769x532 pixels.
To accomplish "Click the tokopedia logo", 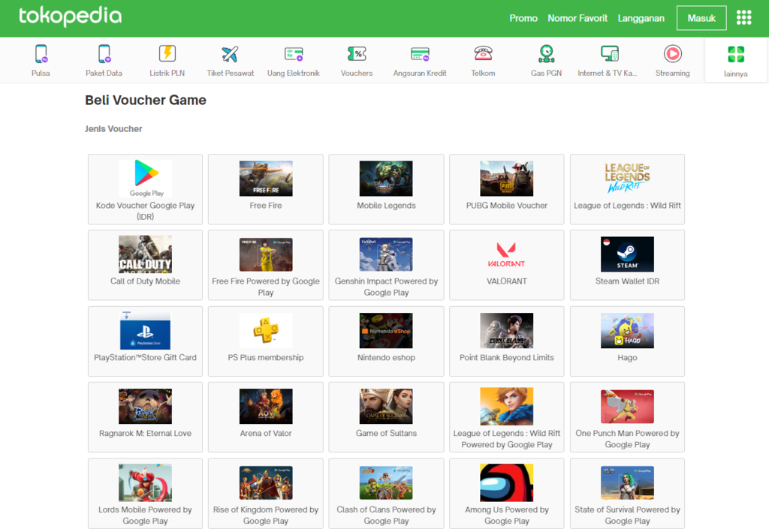I will point(70,17).
